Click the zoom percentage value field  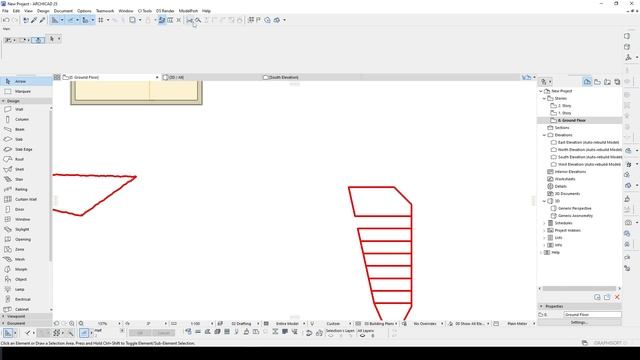[102, 324]
